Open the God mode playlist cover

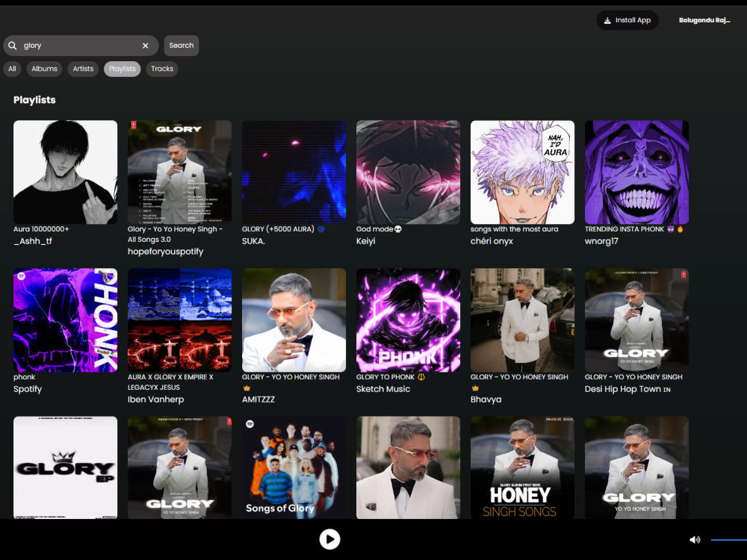point(409,172)
